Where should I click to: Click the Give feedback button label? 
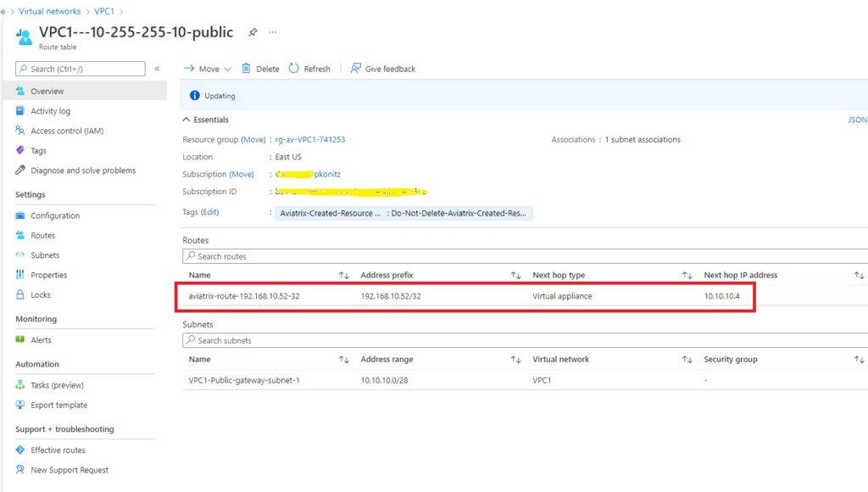pyautogui.click(x=390, y=69)
